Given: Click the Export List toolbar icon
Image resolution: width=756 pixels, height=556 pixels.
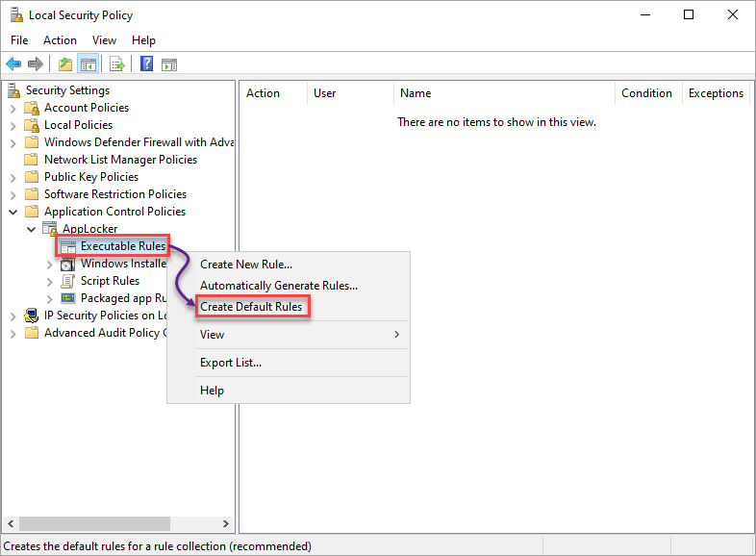Looking at the screenshot, I should pos(117,63).
